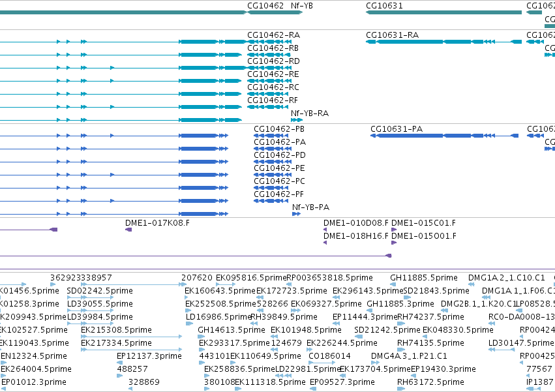555x392 pixels.
Task: Select the LD16986.5prime EST
Action: click(218, 317)
